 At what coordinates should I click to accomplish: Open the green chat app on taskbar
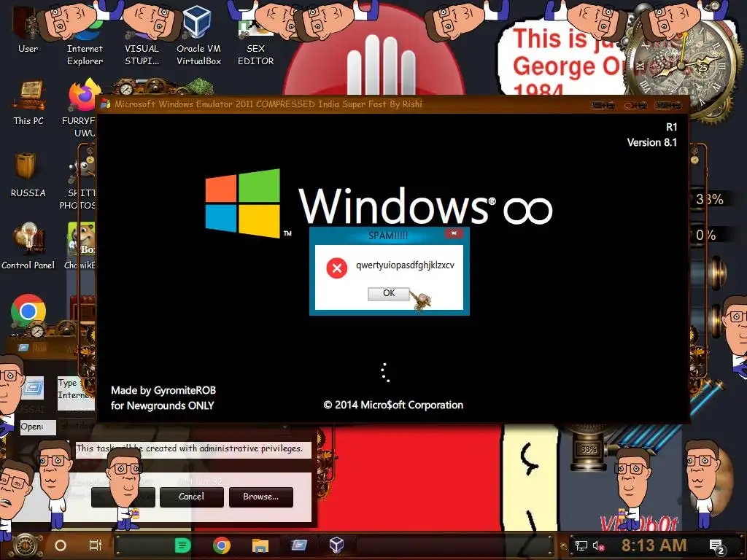click(182, 545)
